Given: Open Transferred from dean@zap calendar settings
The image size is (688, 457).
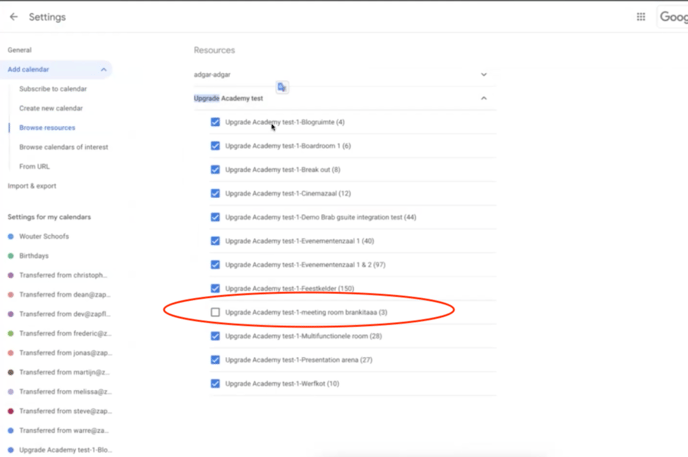Looking at the screenshot, I should pos(64,295).
